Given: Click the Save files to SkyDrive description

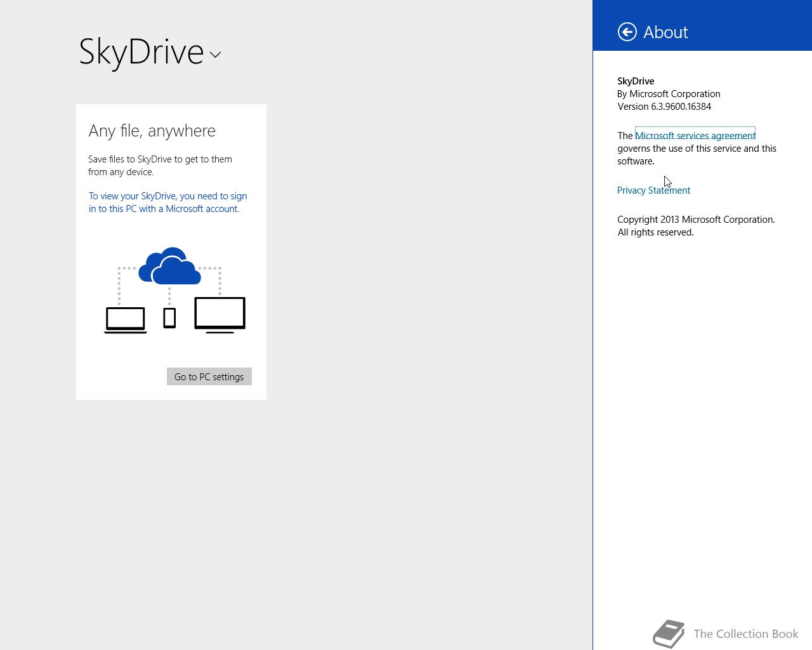Looking at the screenshot, I should [160, 165].
